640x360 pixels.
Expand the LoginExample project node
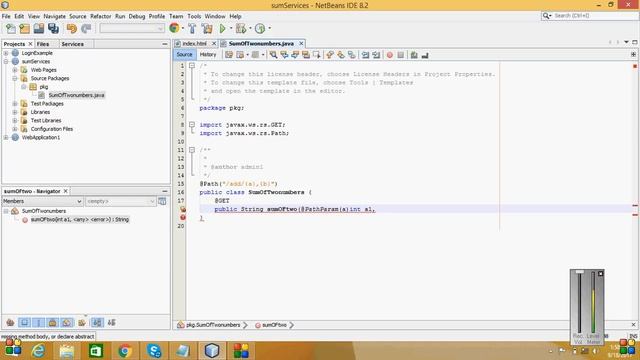coord(6,53)
